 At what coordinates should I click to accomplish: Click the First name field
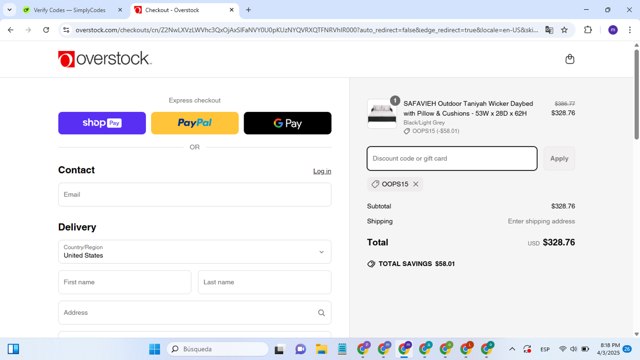click(x=124, y=282)
